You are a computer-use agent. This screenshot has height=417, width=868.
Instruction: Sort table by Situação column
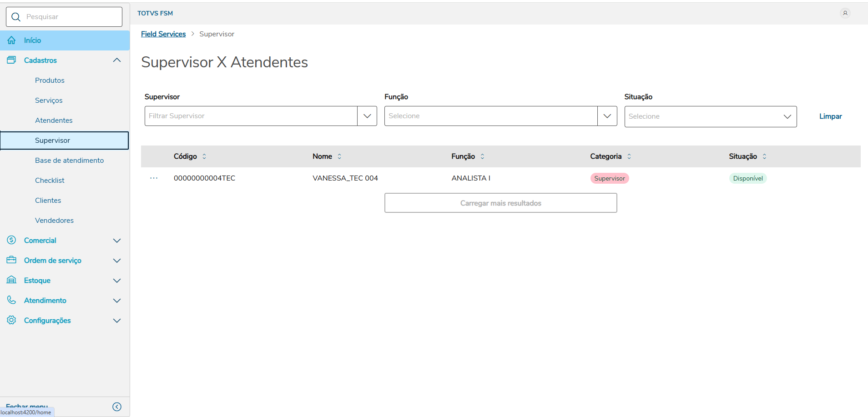(764, 156)
